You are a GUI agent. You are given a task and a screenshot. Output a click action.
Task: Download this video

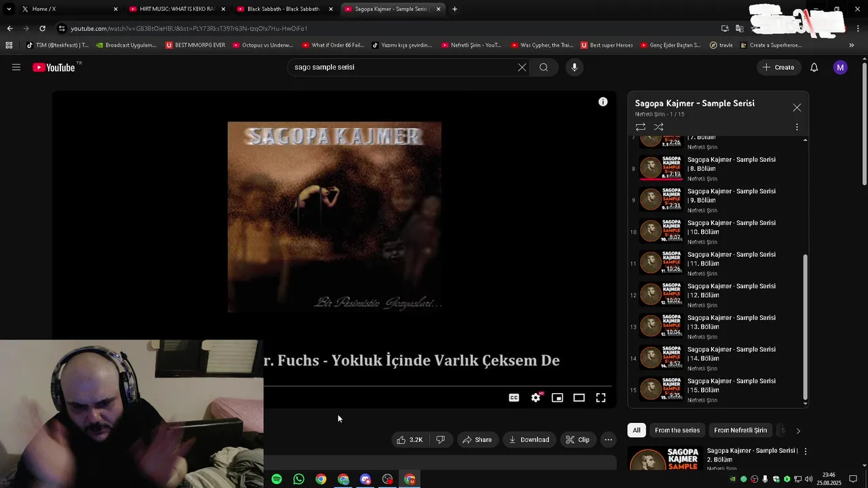tap(529, 440)
